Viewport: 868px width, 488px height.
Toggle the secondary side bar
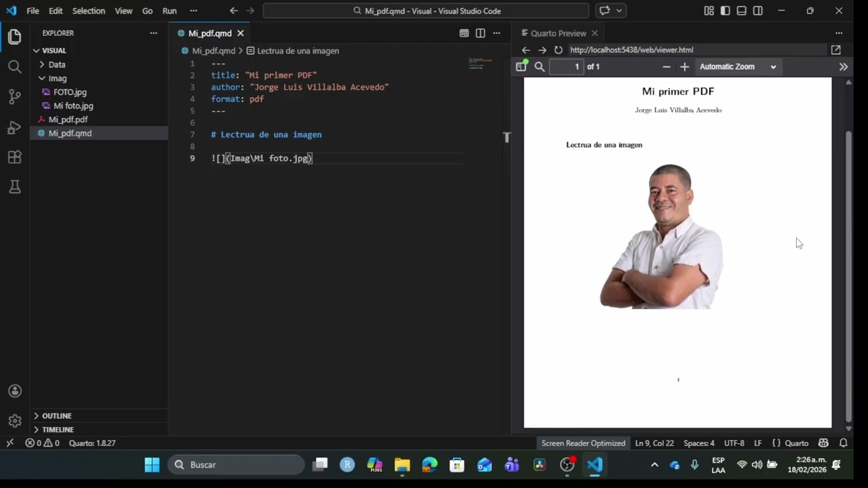click(757, 11)
